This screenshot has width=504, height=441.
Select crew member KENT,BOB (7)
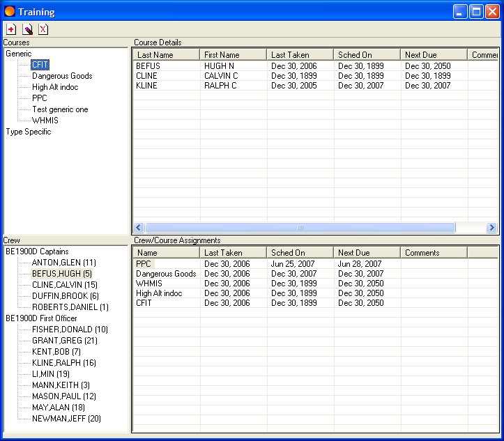pyautogui.click(x=56, y=352)
